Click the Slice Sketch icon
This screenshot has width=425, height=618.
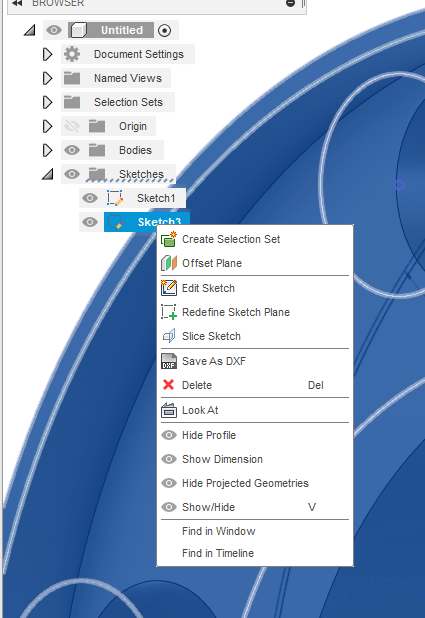tap(169, 336)
